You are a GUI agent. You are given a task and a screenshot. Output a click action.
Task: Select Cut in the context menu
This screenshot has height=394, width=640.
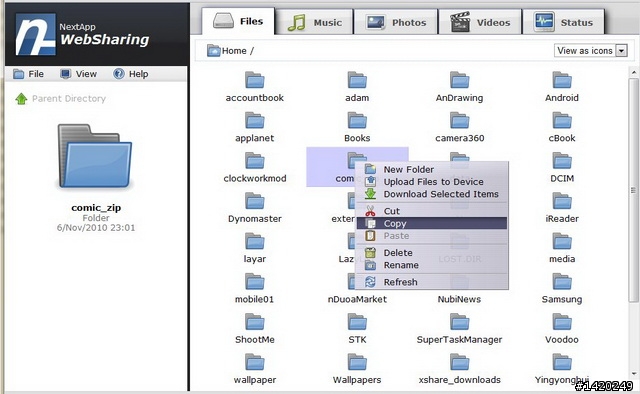(432, 211)
